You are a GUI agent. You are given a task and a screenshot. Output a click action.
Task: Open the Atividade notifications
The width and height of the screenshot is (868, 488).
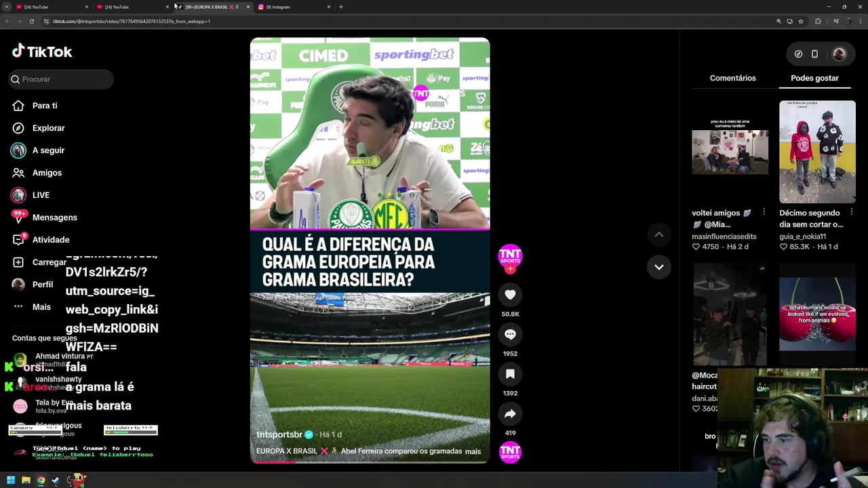(x=51, y=240)
